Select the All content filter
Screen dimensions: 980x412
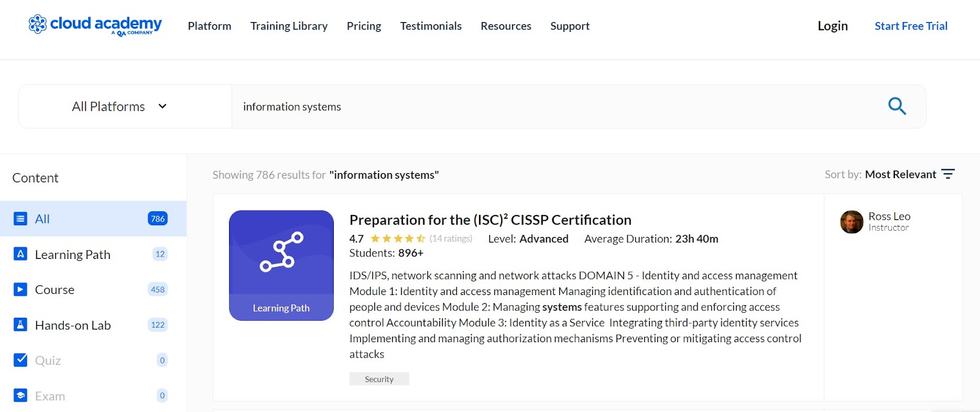tap(93, 219)
